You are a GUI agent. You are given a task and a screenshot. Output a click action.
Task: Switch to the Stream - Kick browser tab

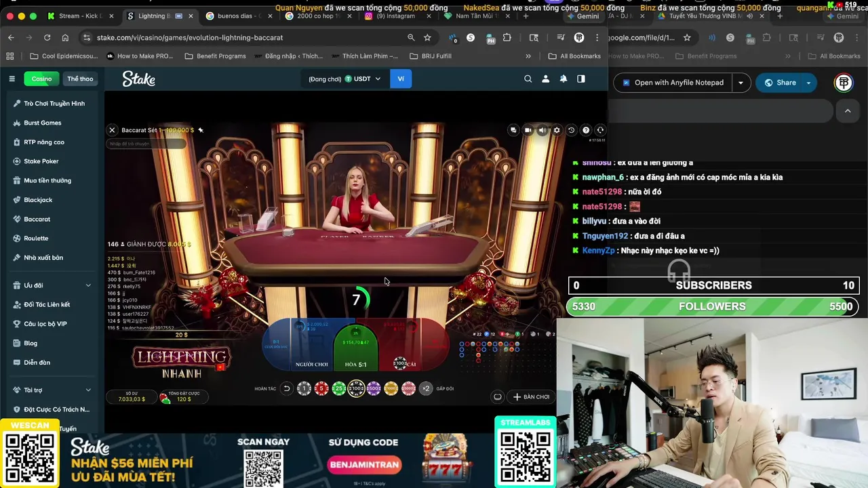click(81, 16)
